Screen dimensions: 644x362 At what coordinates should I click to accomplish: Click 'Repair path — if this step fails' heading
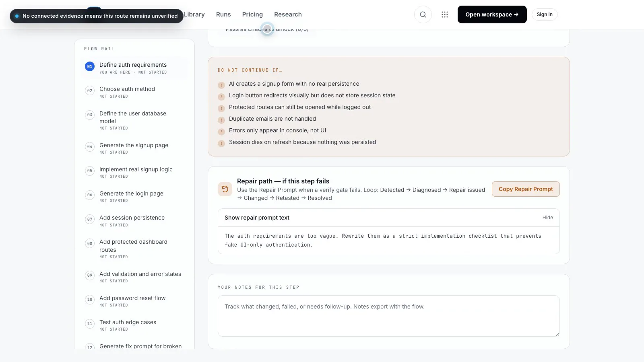pos(283,181)
